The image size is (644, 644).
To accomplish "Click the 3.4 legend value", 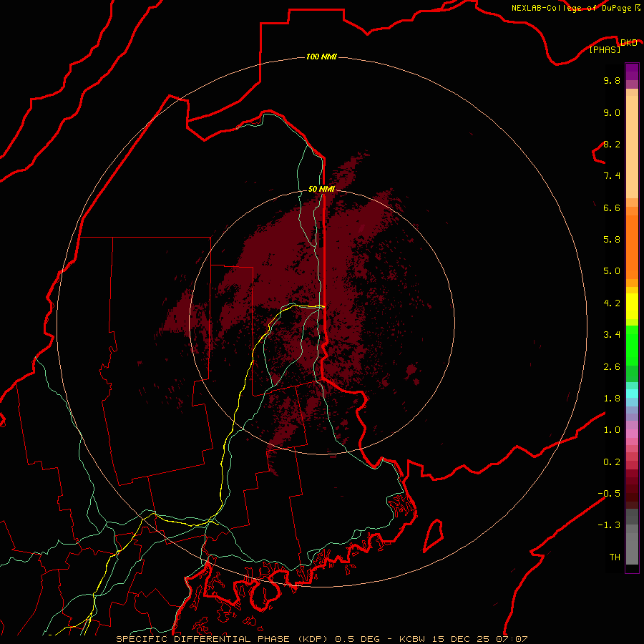I will 612,335.
